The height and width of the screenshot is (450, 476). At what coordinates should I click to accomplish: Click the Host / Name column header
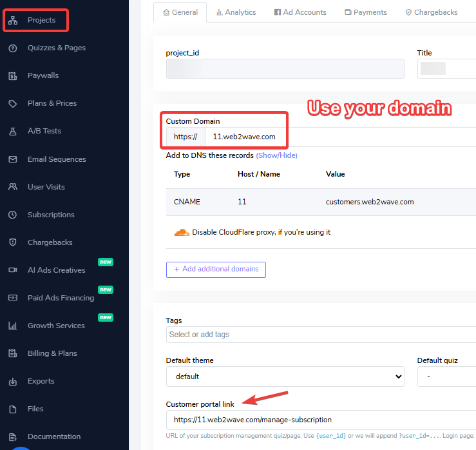[x=259, y=174]
